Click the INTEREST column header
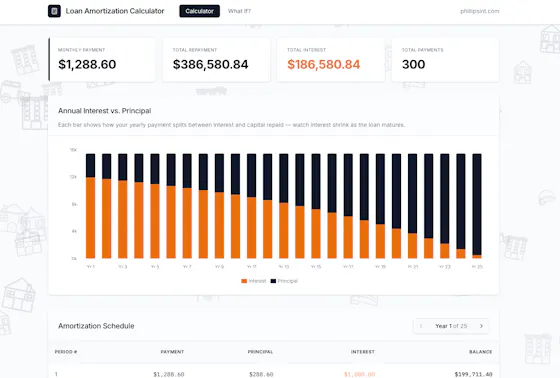The image size is (560, 378). [363, 352]
